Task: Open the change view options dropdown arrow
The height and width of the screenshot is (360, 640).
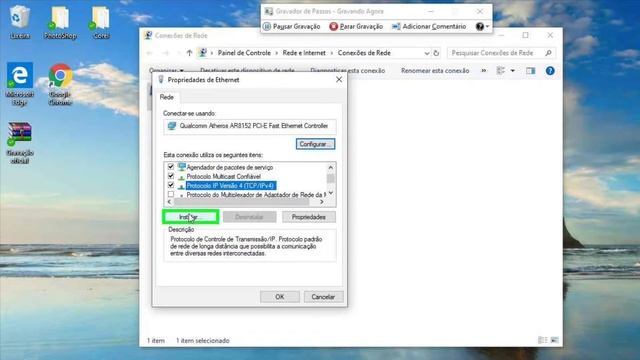Action: pos(513,71)
